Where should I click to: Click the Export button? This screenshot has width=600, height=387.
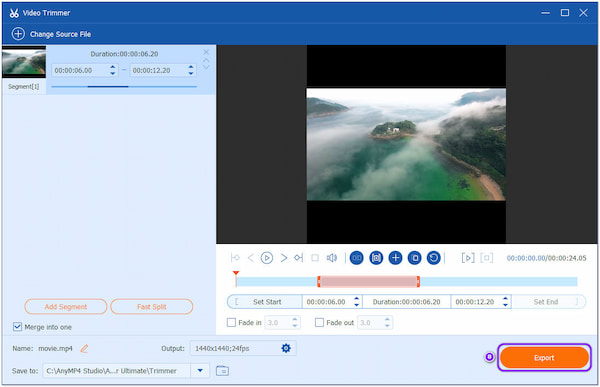(544, 358)
